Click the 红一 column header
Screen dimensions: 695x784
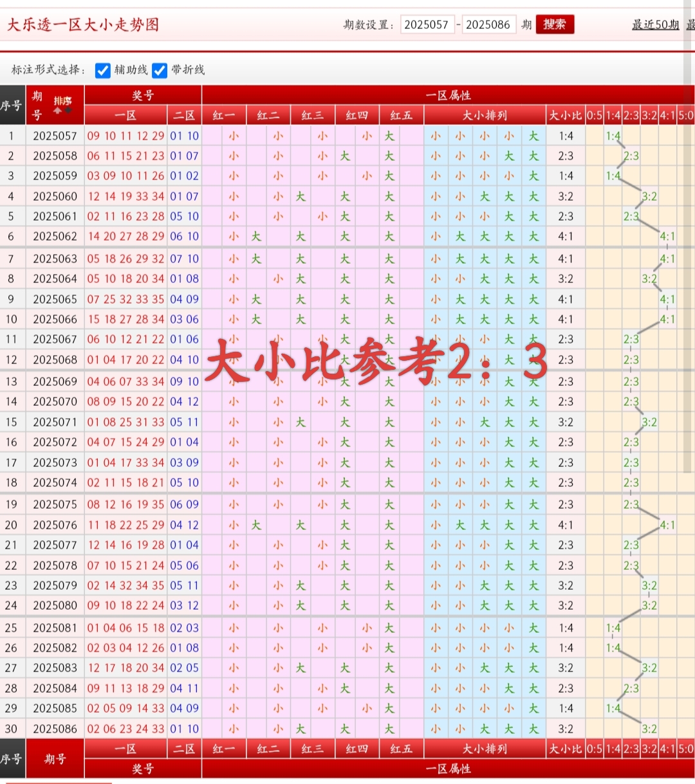pyautogui.click(x=223, y=115)
